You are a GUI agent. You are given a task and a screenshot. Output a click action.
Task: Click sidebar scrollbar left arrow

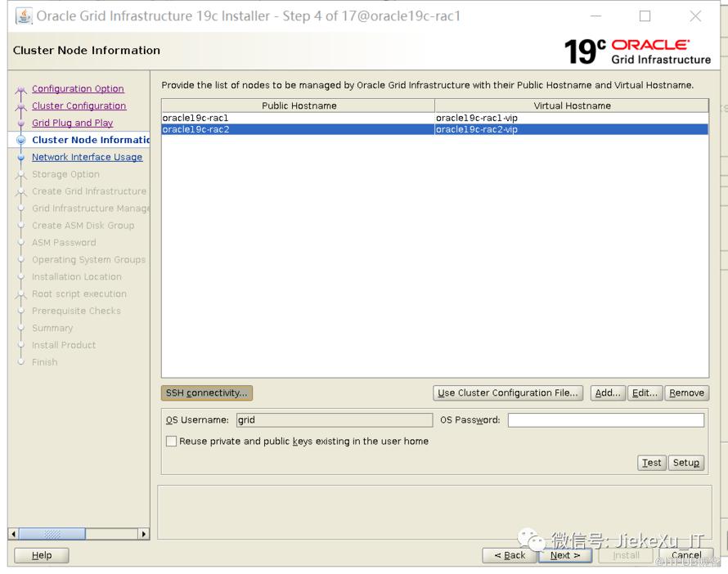pyautogui.click(x=13, y=534)
